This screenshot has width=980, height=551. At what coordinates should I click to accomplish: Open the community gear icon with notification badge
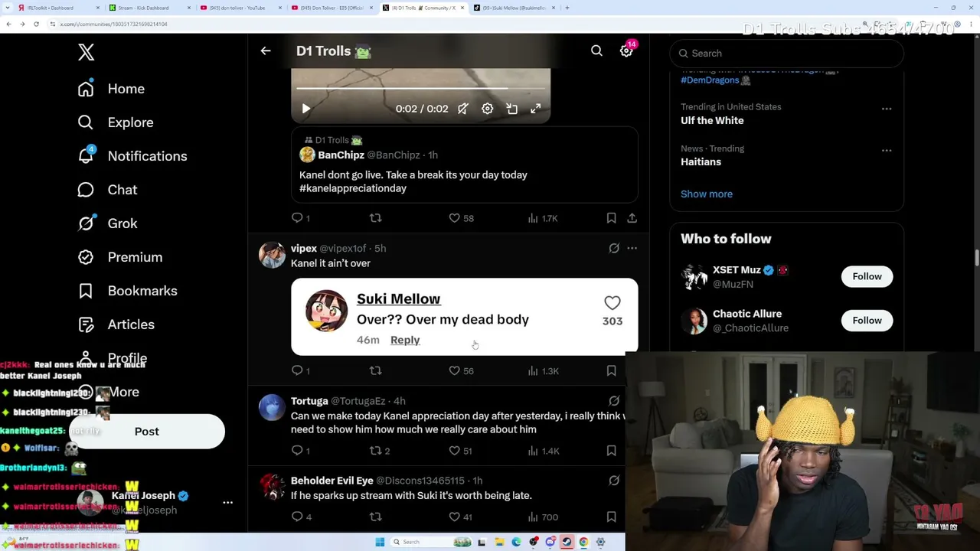click(626, 51)
